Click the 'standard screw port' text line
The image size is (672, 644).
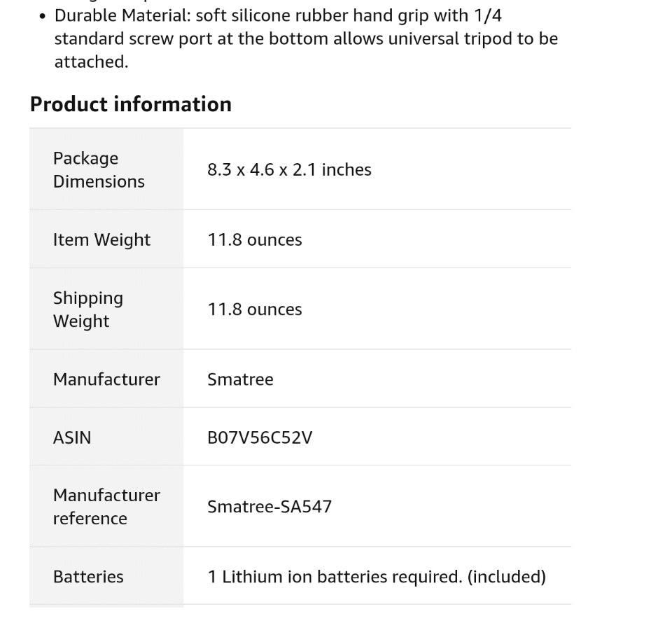coord(306,38)
